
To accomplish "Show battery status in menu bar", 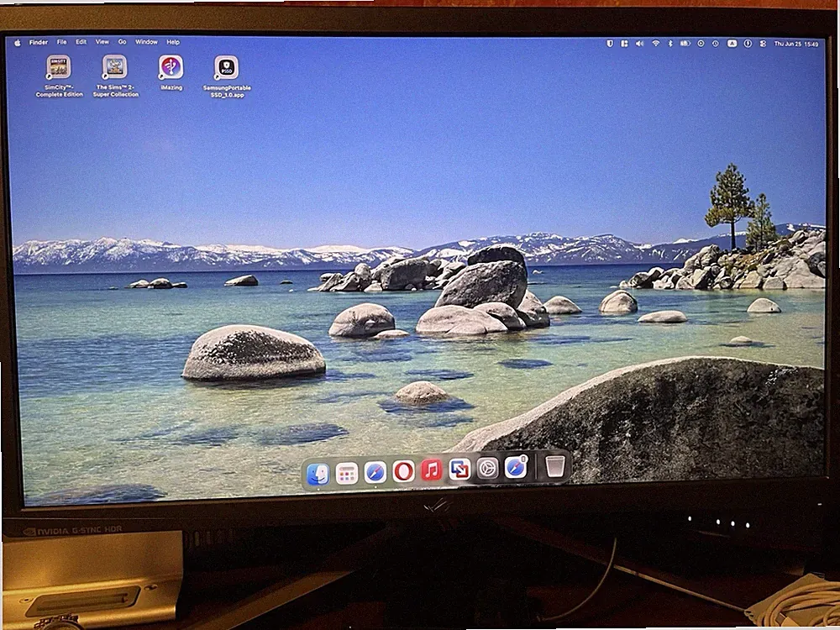I will 685,44.
